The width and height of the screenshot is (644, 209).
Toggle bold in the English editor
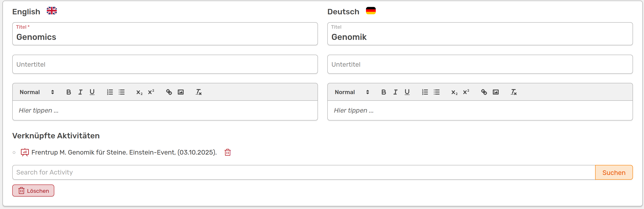click(x=68, y=92)
